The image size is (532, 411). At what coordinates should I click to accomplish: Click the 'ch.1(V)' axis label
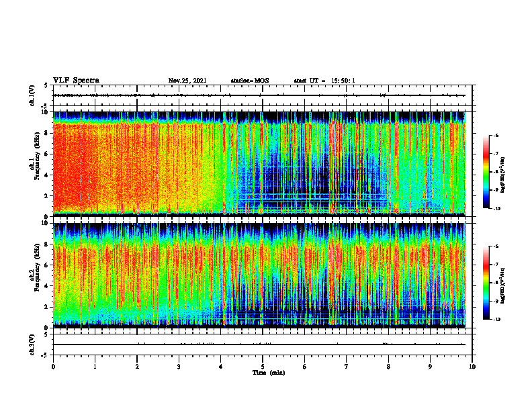tap(32, 95)
